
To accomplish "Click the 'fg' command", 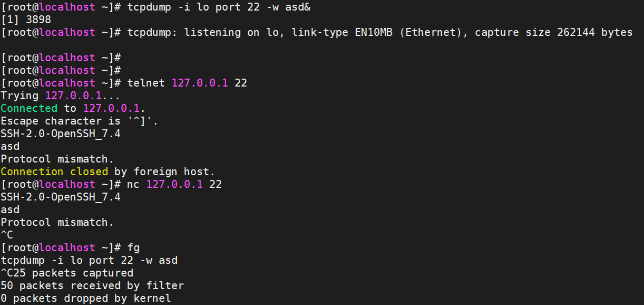I will point(133,247).
